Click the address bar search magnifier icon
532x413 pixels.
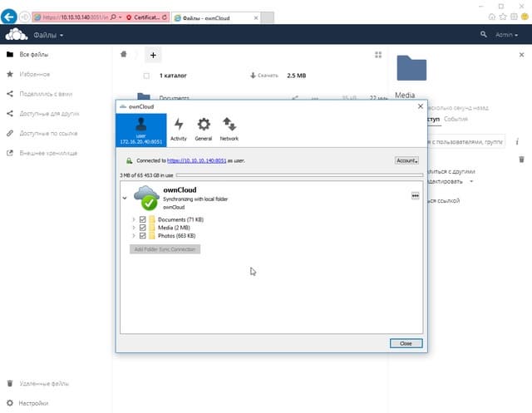(x=113, y=17)
